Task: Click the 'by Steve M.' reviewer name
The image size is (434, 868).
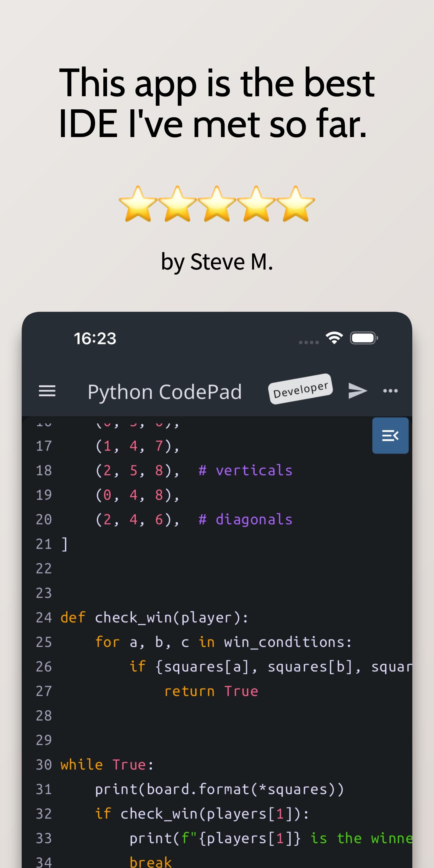Action: 217,262
